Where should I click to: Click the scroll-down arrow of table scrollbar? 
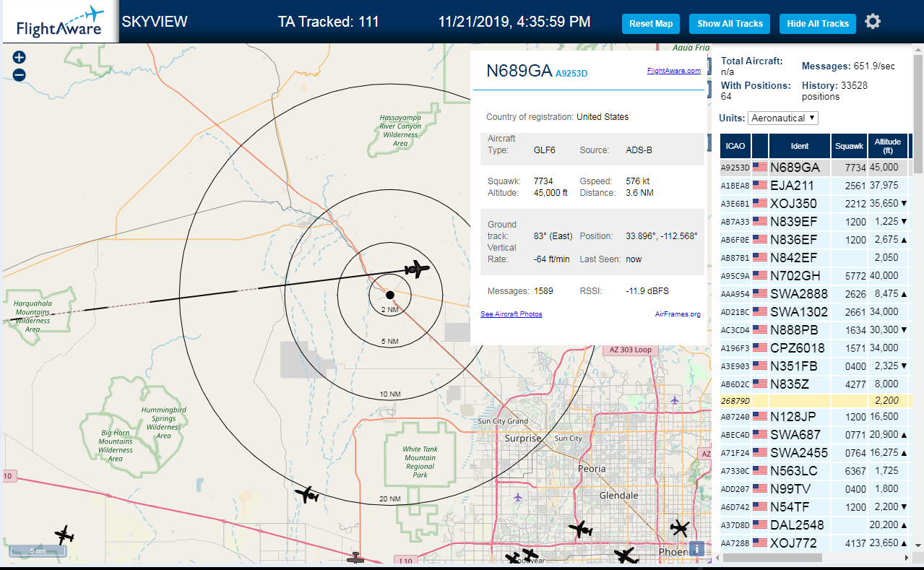coord(918,545)
